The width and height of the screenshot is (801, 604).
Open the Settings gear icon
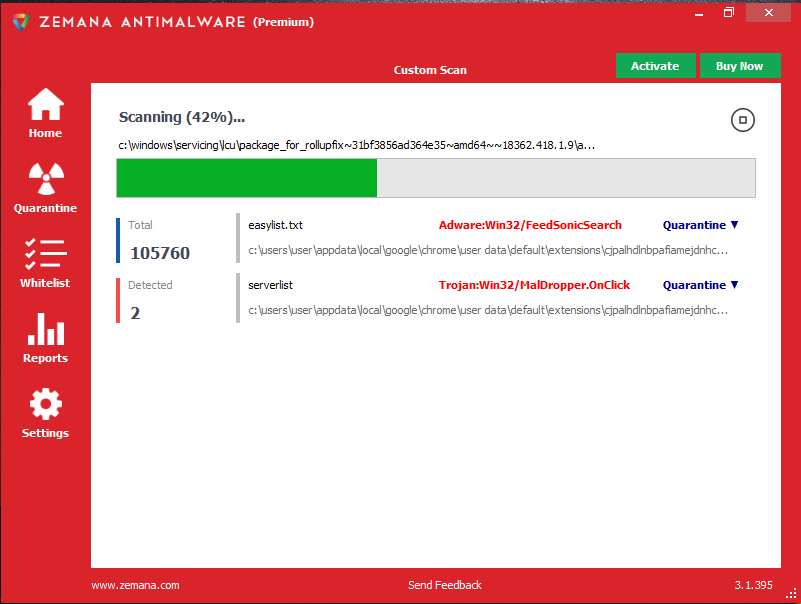45,404
